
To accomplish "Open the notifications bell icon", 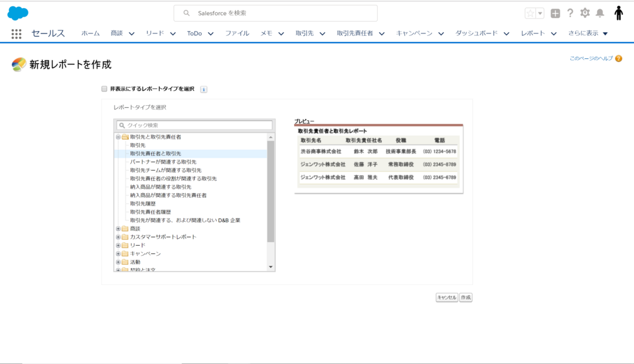I will (600, 14).
